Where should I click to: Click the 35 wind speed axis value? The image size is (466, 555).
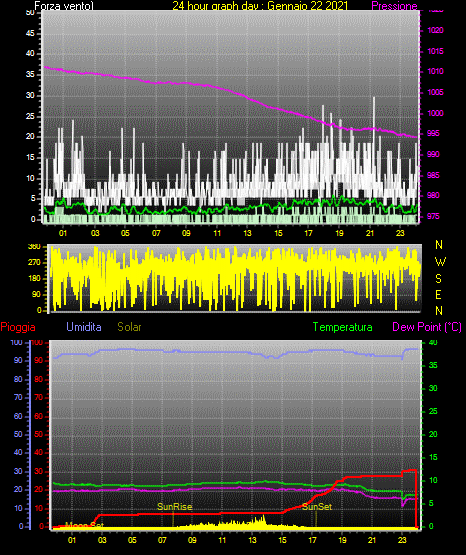click(30, 75)
